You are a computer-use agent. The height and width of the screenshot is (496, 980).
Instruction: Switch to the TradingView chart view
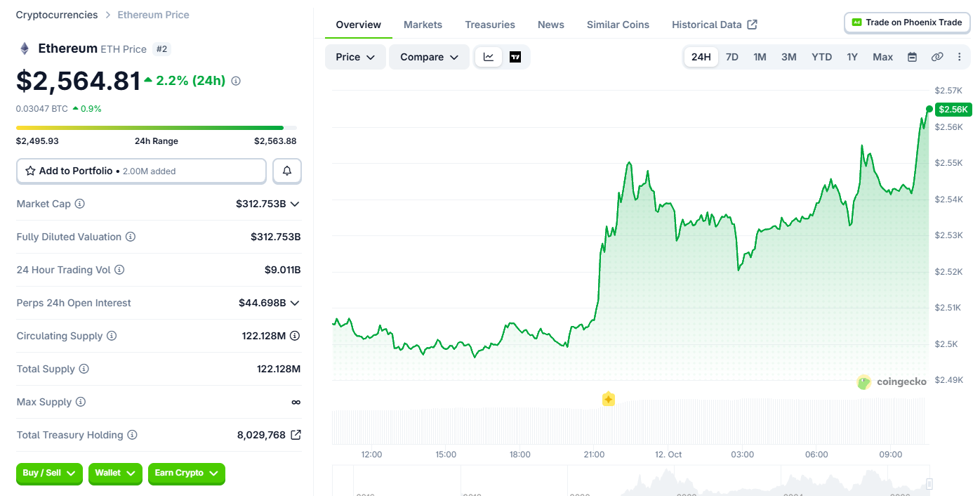[515, 57]
